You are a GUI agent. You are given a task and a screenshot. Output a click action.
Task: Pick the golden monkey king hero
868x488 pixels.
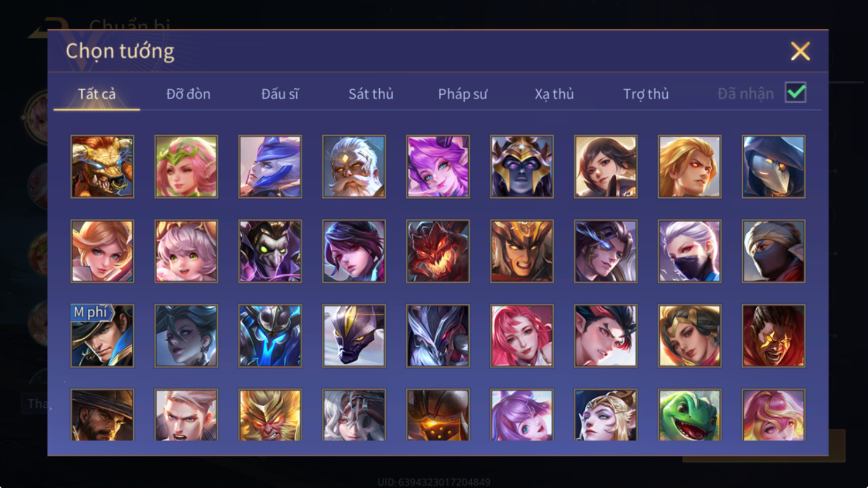point(270,415)
